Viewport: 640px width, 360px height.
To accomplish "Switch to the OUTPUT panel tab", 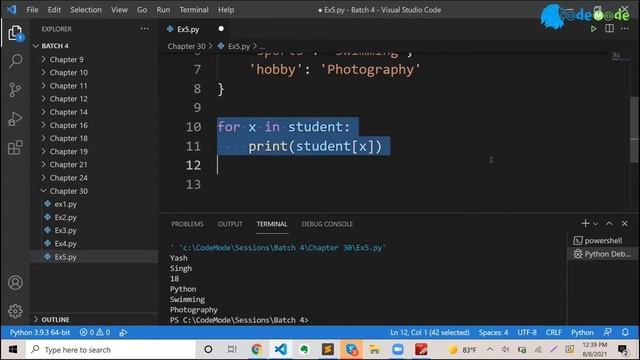I will click(230, 224).
